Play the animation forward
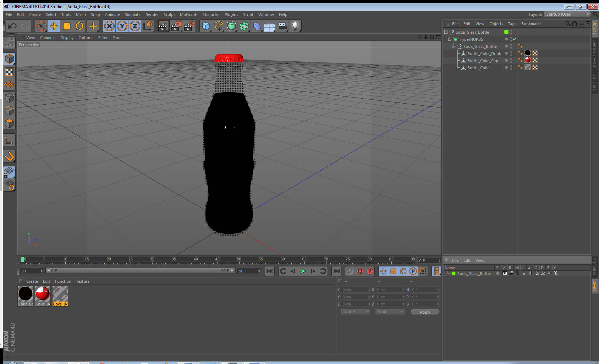The height and width of the screenshot is (364, 599). tap(303, 271)
